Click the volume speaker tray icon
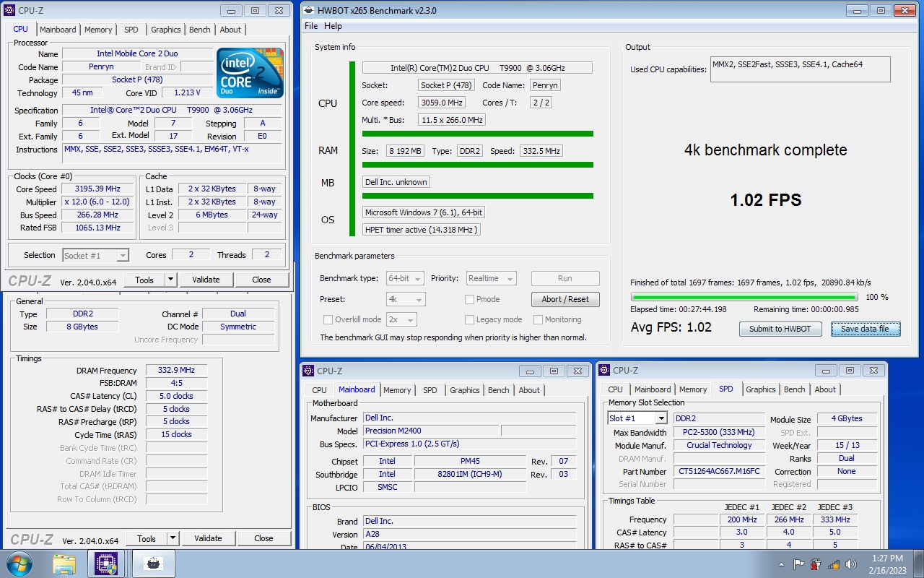The image size is (924, 578). coord(850,564)
